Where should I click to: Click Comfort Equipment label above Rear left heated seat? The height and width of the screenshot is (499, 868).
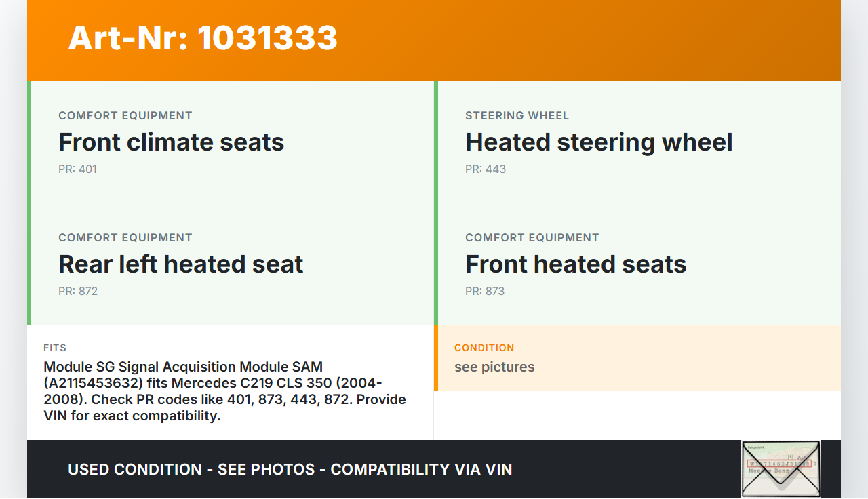coord(125,237)
